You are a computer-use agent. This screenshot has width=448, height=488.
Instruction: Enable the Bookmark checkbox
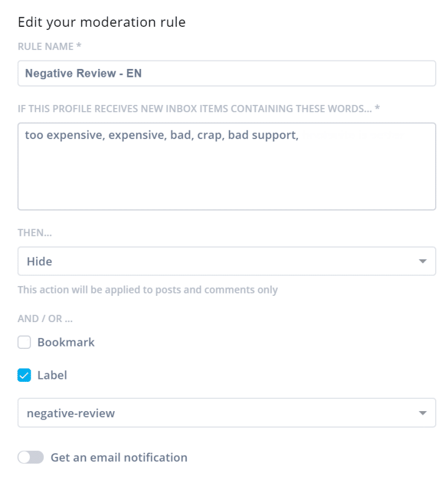[x=24, y=342]
